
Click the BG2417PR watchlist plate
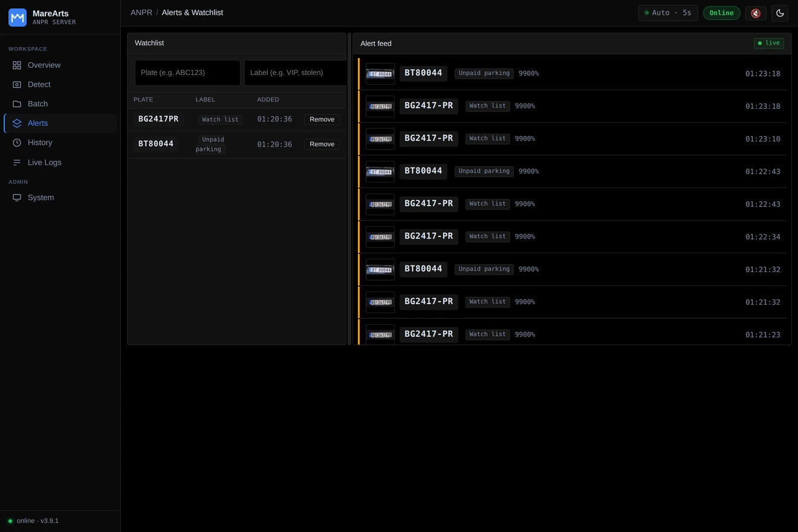[158, 119]
